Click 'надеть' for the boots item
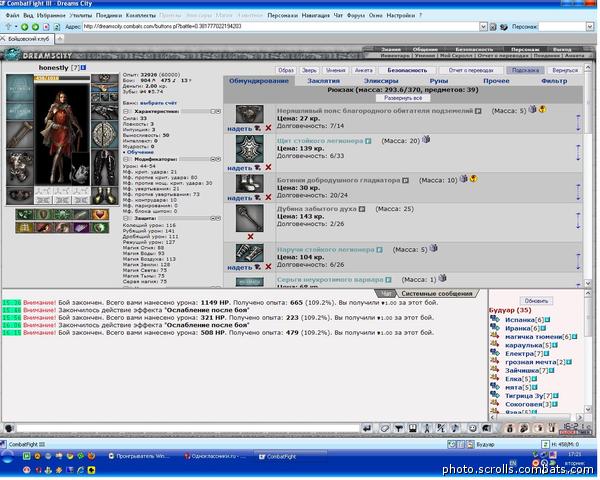This screenshot has width=600, height=480. pyautogui.click(x=239, y=198)
